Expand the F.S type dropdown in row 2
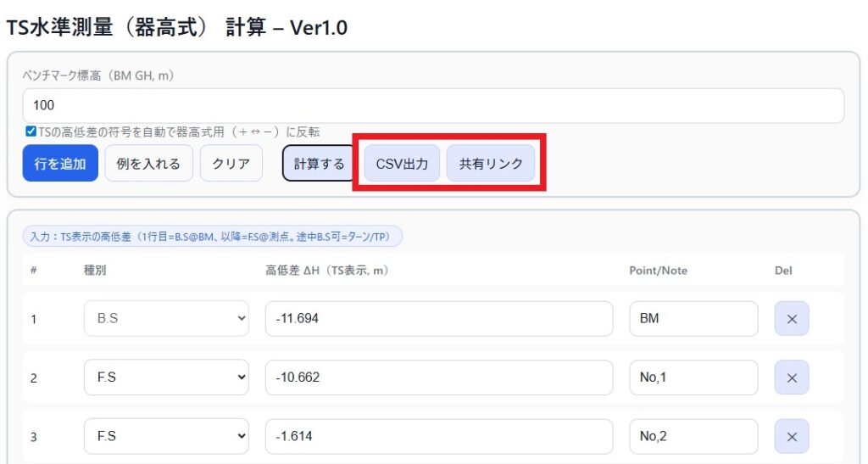868x464 pixels. [x=166, y=377]
